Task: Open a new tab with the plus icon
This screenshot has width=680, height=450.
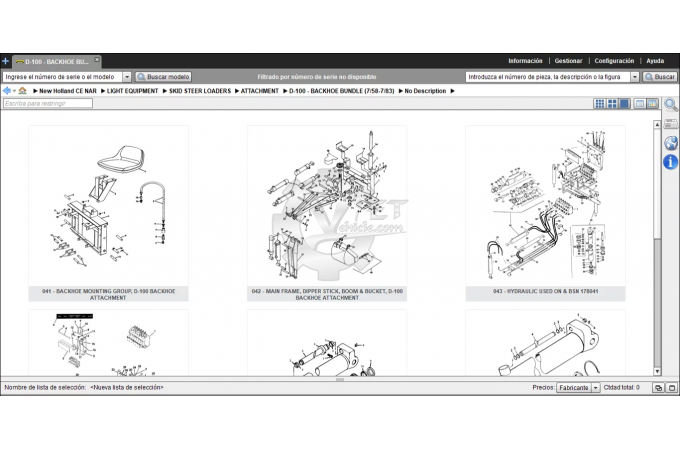Action: point(5,61)
